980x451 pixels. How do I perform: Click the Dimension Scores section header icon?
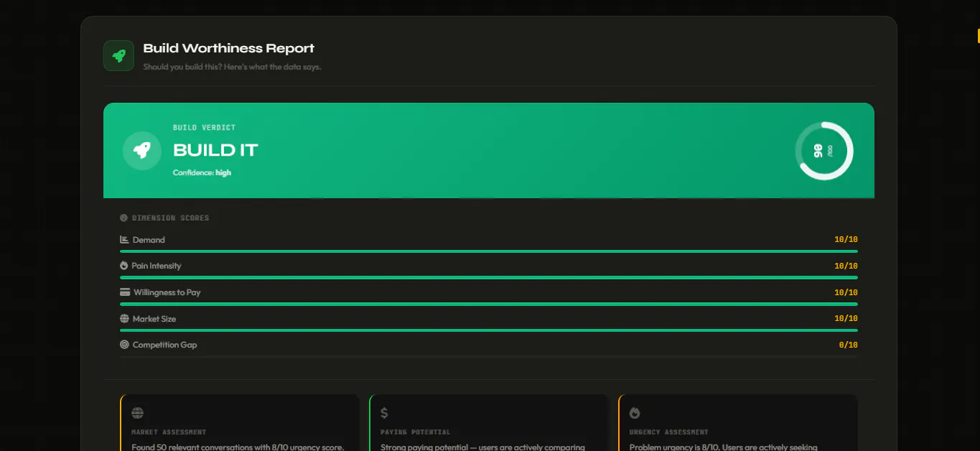point(123,218)
